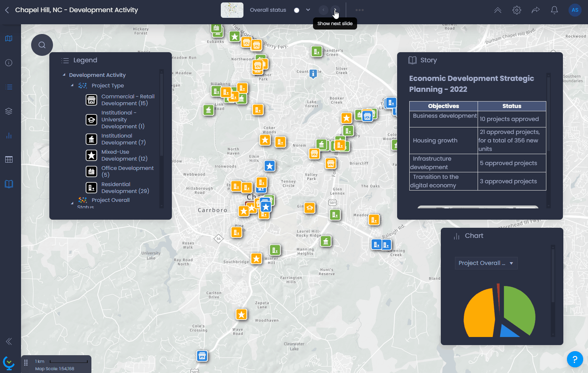Select the Overall status slide radio dot
Viewport: 588px width, 373px height.
click(x=297, y=10)
